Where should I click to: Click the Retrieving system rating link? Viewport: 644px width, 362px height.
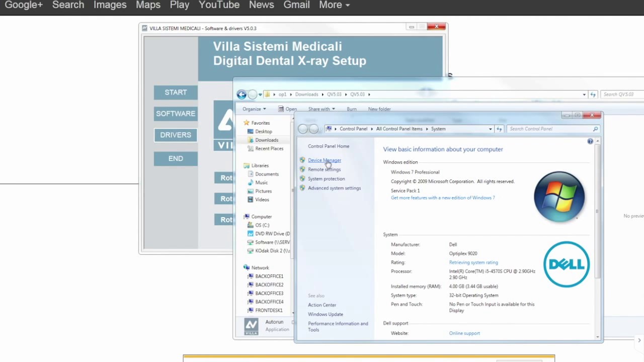click(x=473, y=262)
